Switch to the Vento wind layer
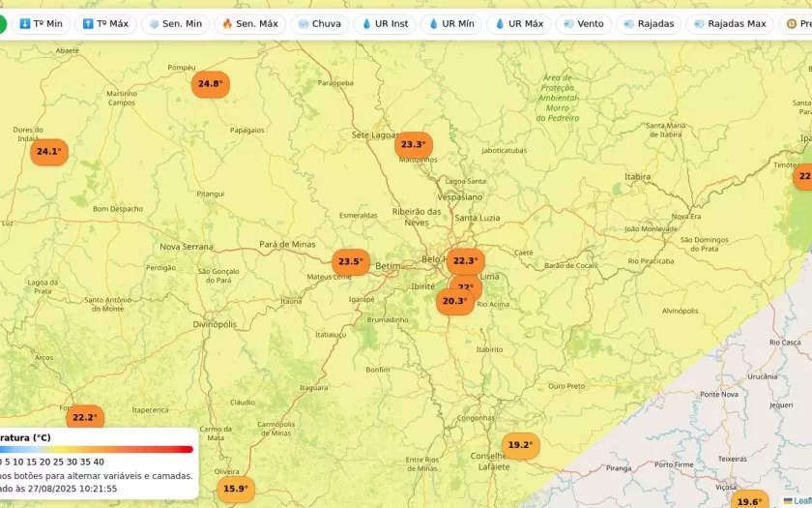This screenshot has width=812, height=508. [583, 23]
